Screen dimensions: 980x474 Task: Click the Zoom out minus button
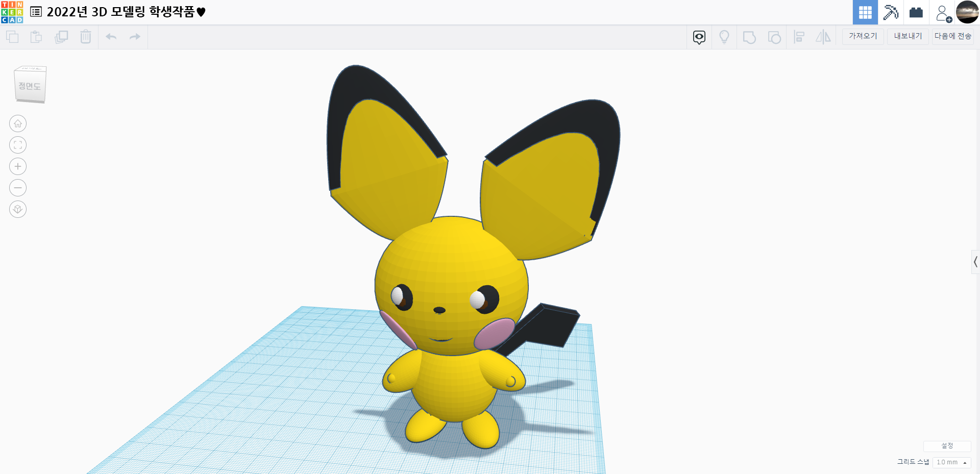point(18,188)
